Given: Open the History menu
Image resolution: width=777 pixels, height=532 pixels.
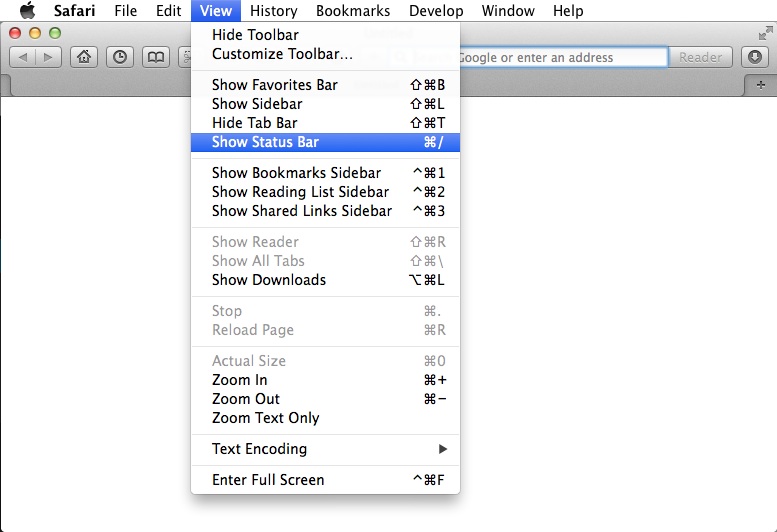Looking at the screenshot, I should click(x=273, y=11).
